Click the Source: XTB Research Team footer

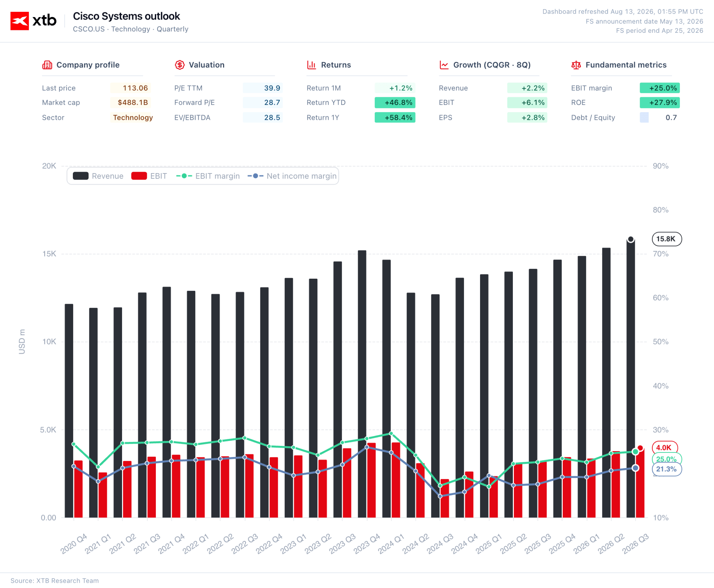[x=55, y=581]
